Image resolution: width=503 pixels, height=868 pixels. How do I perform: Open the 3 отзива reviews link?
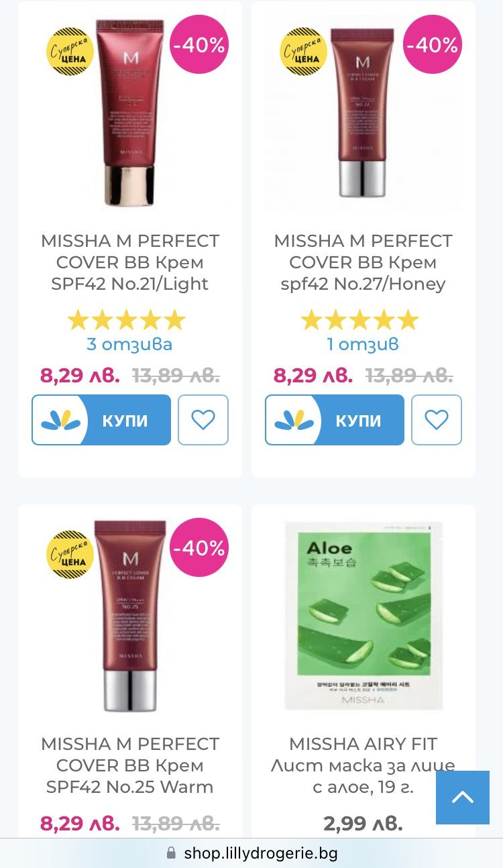[x=129, y=345]
